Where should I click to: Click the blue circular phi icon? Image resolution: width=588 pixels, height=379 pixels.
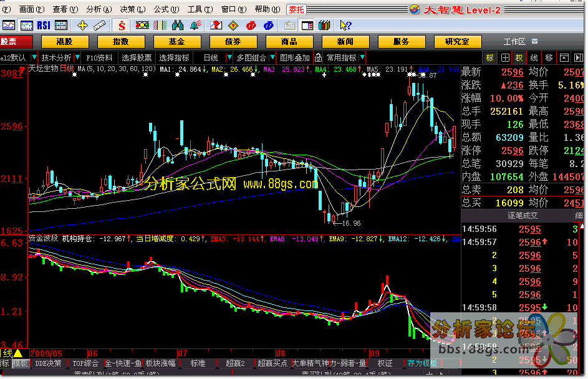pyautogui.click(x=269, y=26)
